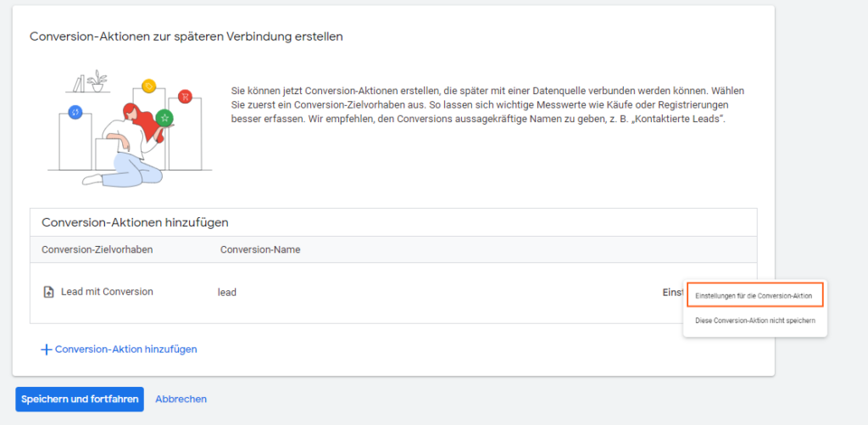868x425 pixels.
Task: Click the green star badge in illustration
Action: 164,117
